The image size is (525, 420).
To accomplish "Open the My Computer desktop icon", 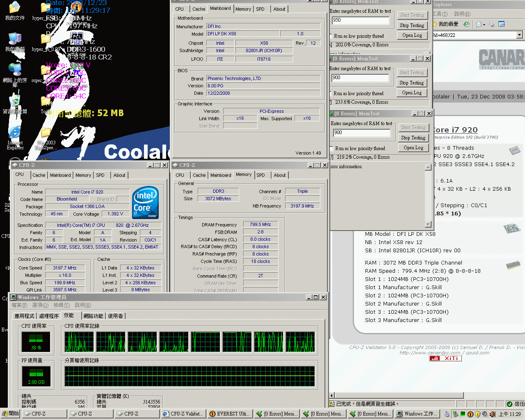I will 15,42.
